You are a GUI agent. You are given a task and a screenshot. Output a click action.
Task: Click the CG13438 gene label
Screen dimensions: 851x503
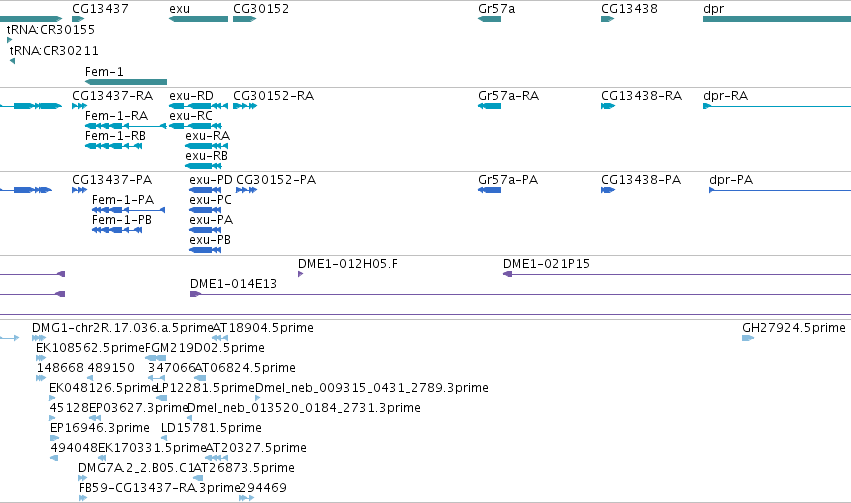629,9
